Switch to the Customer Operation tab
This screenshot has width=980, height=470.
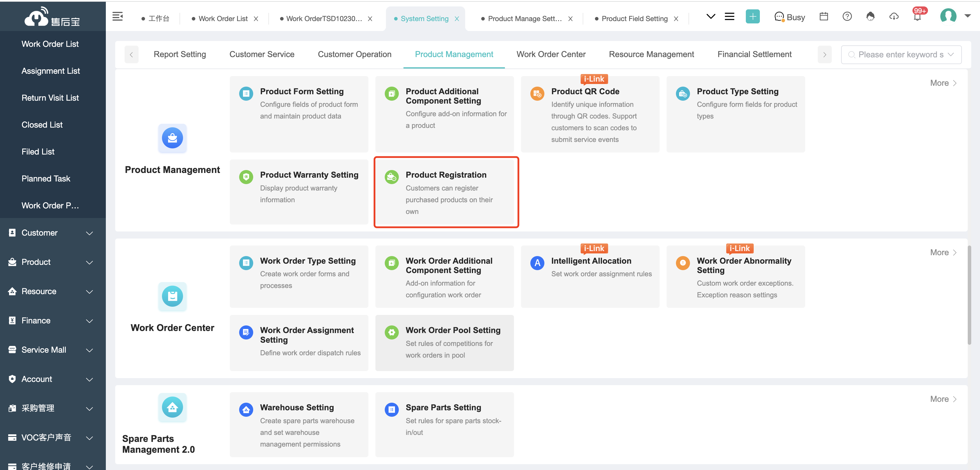pos(355,54)
